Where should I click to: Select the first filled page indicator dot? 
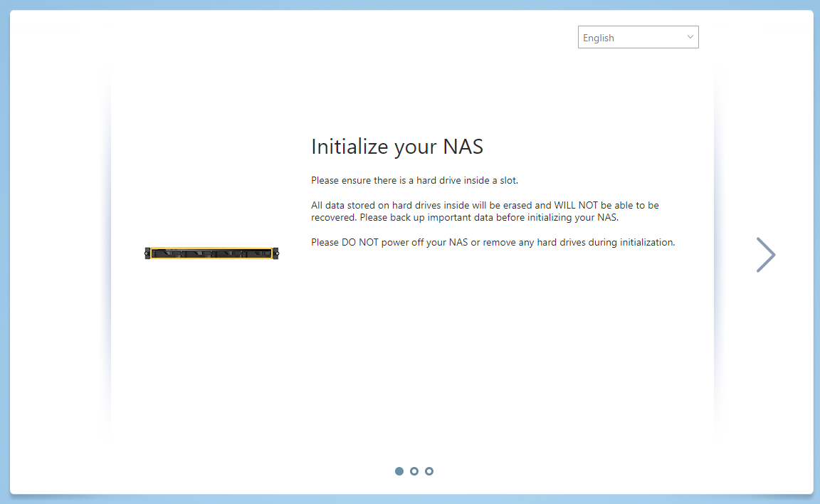click(x=399, y=471)
